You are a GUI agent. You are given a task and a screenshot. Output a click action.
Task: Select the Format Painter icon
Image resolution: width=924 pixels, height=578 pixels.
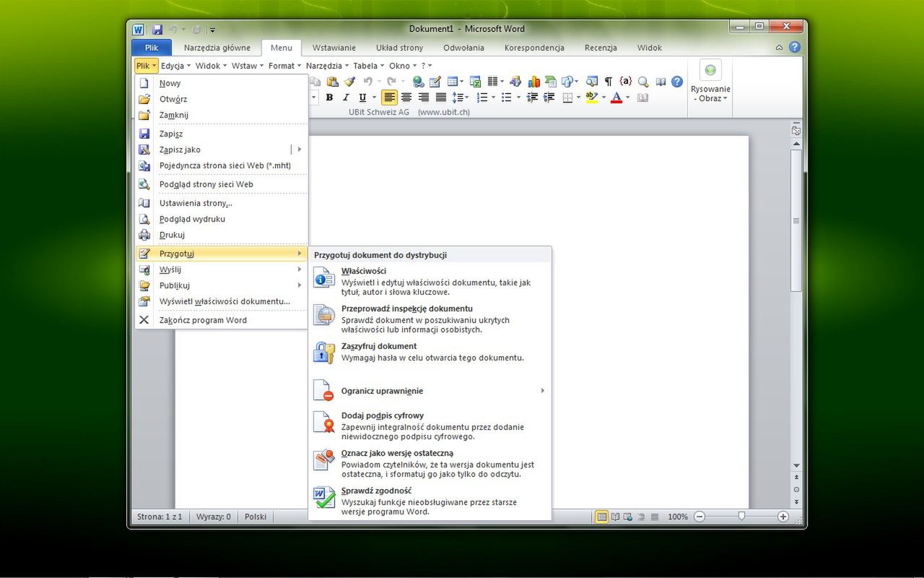click(349, 81)
